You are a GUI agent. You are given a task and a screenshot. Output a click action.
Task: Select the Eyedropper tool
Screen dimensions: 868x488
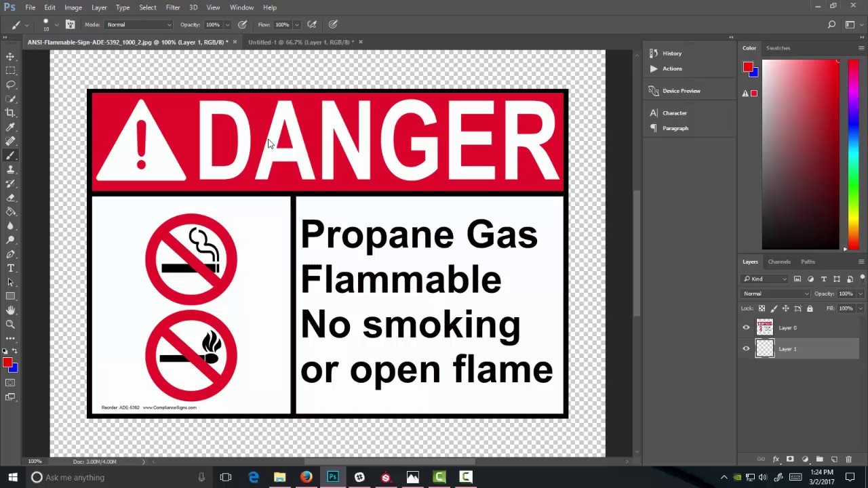click(x=10, y=127)
